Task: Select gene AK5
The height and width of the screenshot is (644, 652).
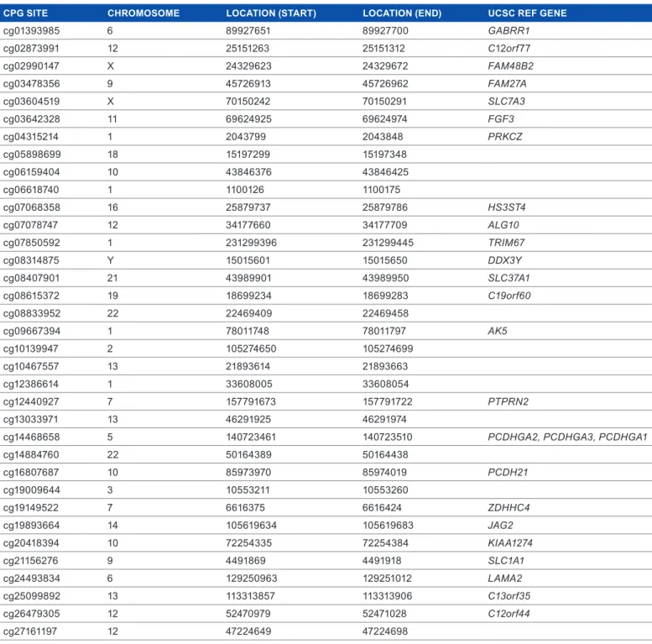Action: tap(498, 331)
